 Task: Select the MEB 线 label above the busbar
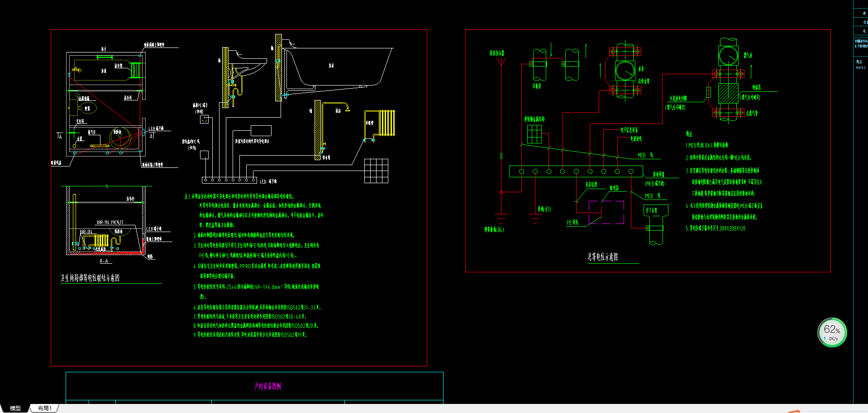645,155
